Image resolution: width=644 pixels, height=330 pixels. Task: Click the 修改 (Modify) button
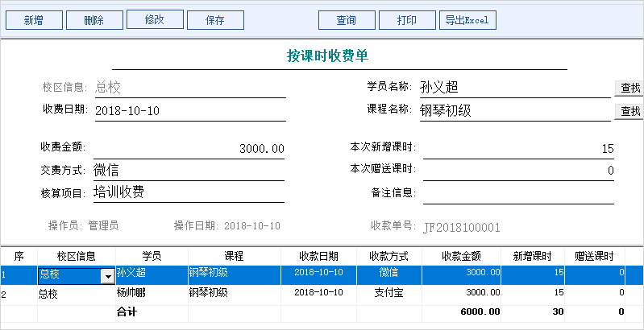[154, 20]
